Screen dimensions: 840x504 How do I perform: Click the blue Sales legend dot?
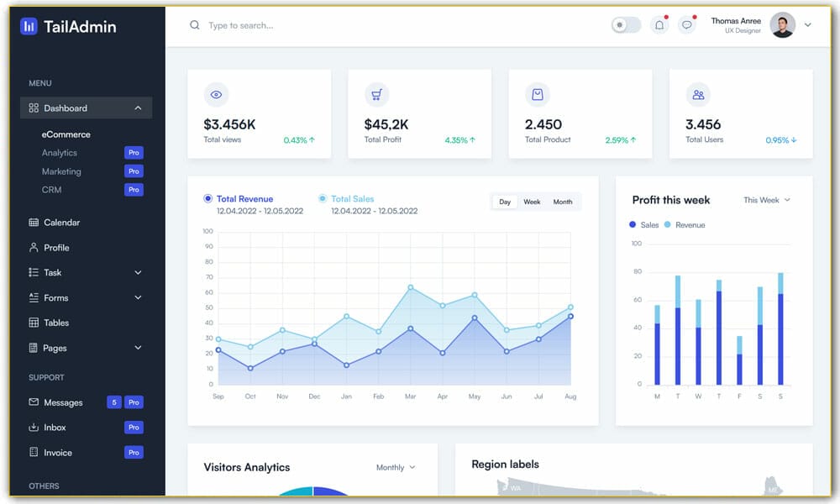[x=633, y=224]
